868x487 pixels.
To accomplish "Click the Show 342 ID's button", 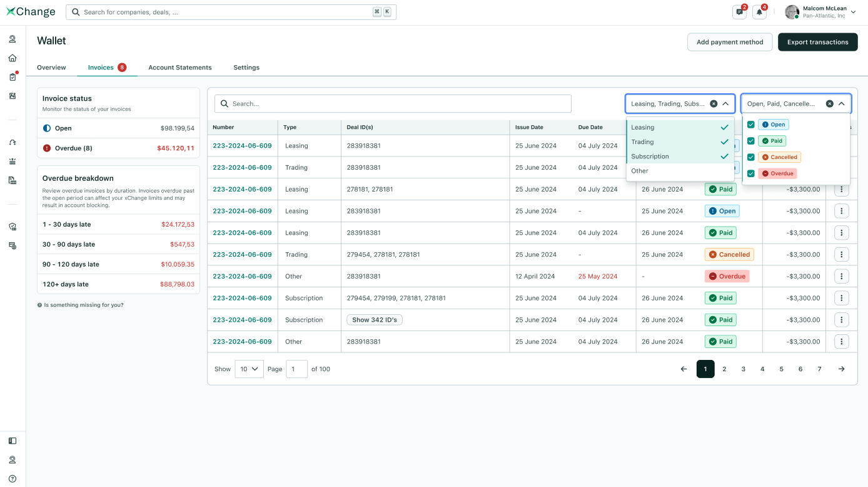I will (x=375, y=320).
